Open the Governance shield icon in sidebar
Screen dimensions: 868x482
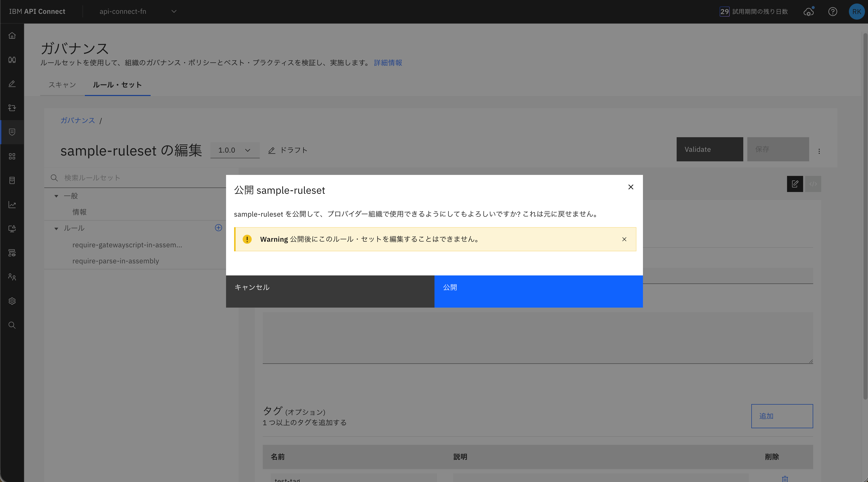coord(12,132)
